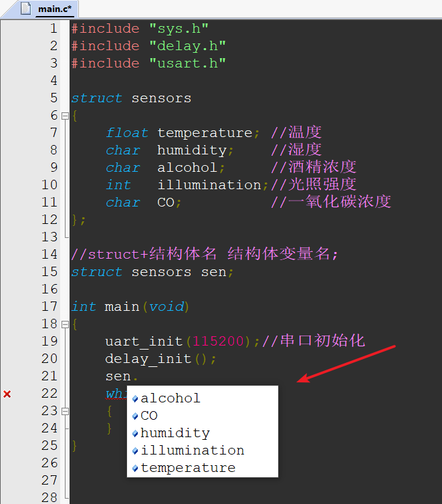The height and width of the screenshot is (504, 442).
Task: Click the diamond icon beside humidity
Action: pyautogui.click(x=135, y=434)
